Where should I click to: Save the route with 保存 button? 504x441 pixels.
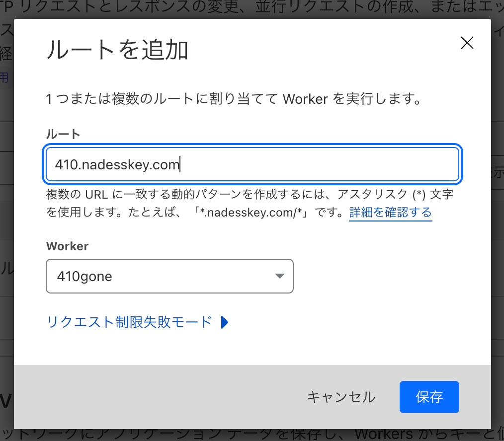(429, 397)
